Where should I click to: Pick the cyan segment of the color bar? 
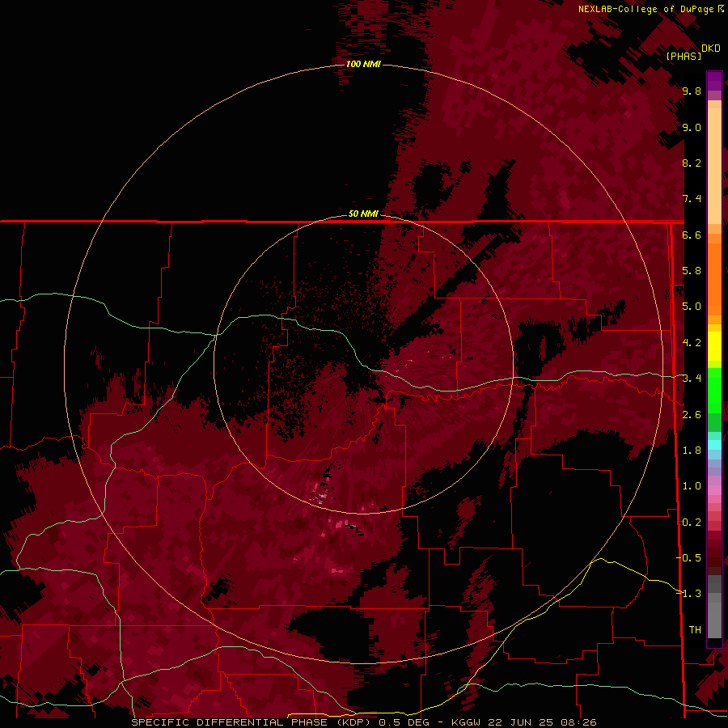(714, 445)
